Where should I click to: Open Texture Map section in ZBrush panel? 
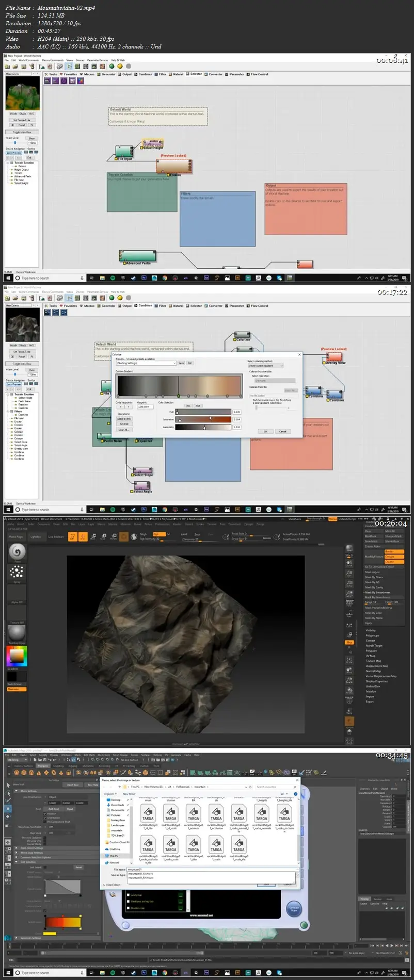pyautogui.click(x=373, y=661)
